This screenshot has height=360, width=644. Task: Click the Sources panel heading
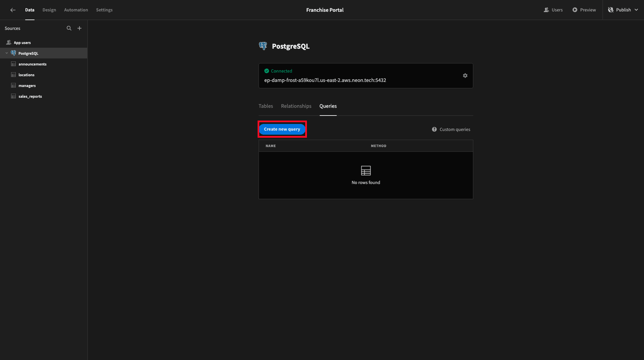[x=12, y=28]
